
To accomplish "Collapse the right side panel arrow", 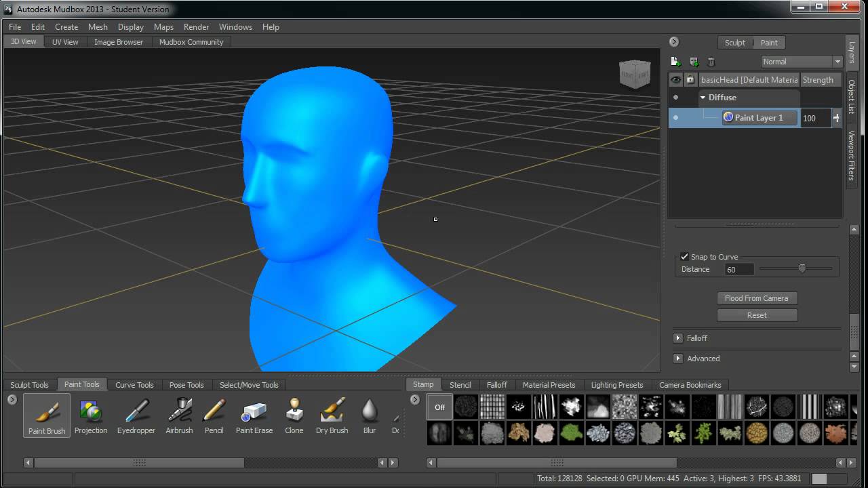I will point(673,42).
